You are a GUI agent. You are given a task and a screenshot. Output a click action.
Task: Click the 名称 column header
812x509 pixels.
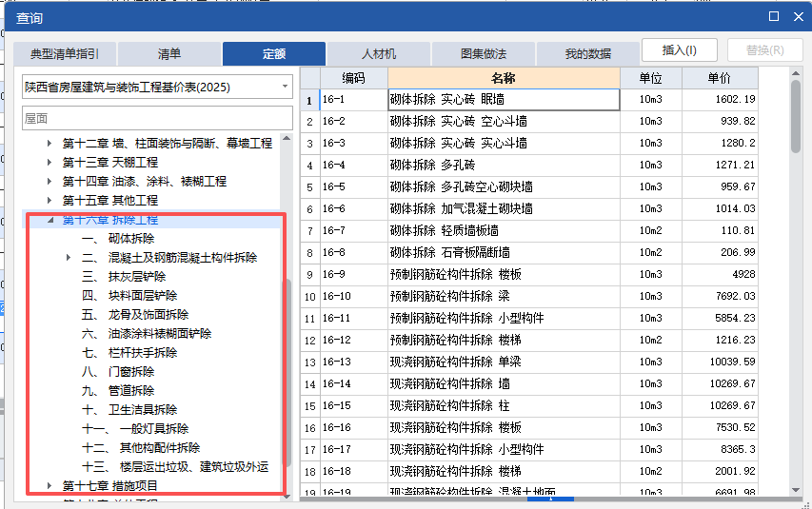pos(504,78)
